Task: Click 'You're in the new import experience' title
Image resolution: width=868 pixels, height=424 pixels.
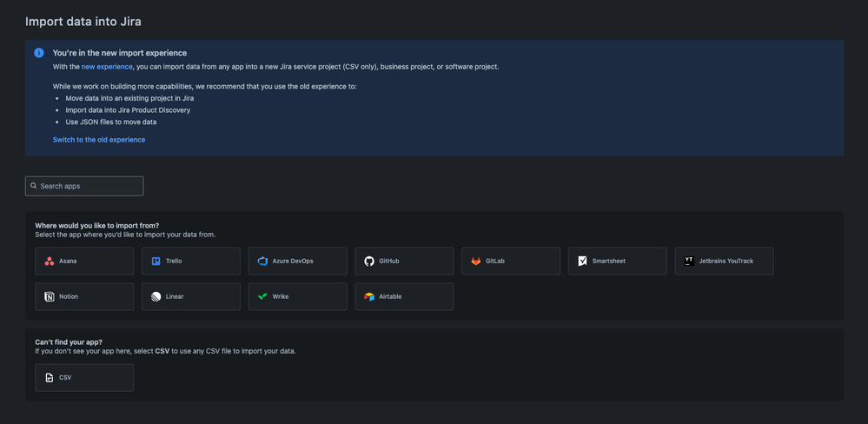Action: coord(120,53)
